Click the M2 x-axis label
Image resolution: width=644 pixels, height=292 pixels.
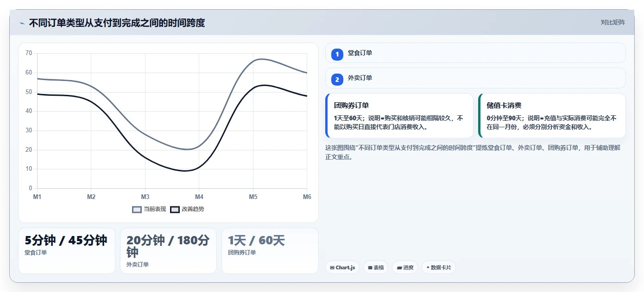pos(91,197)
